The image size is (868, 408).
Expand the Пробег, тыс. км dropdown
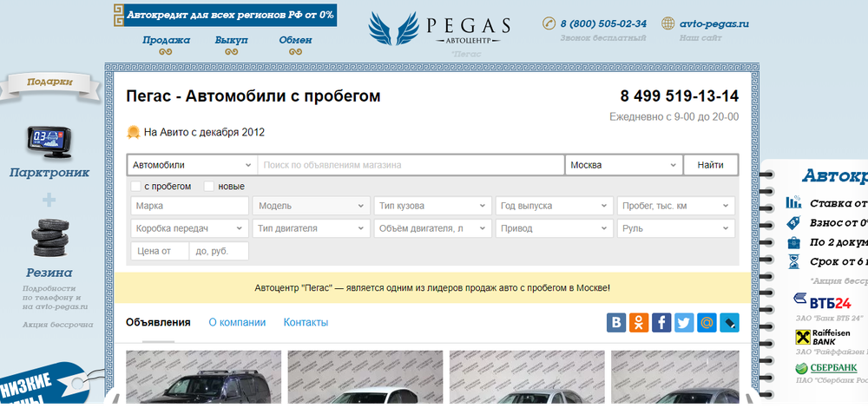click(676, 206)
